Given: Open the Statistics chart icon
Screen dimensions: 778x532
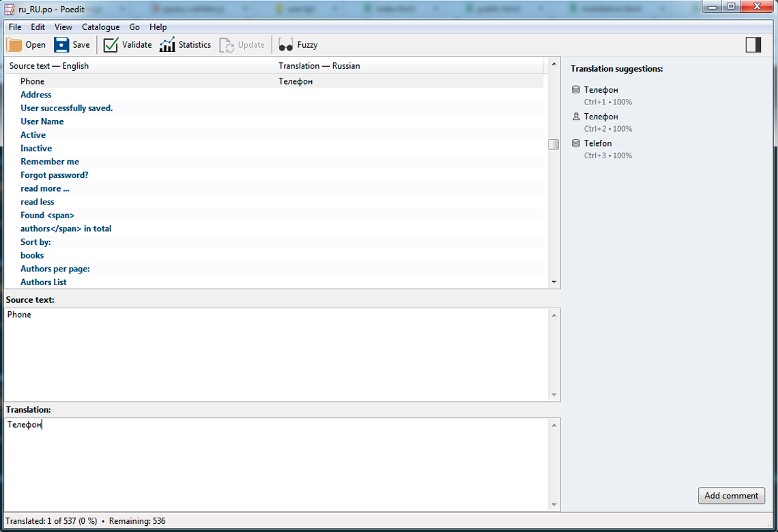Looking at the screenshot, I should tap(167, 45).
